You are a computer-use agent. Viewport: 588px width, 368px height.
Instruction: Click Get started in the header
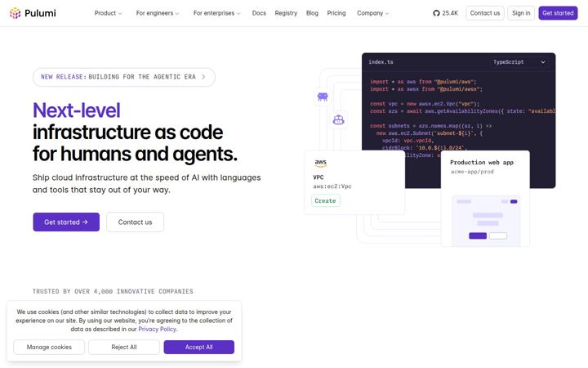pyautogui.click(x=558, y=13)
